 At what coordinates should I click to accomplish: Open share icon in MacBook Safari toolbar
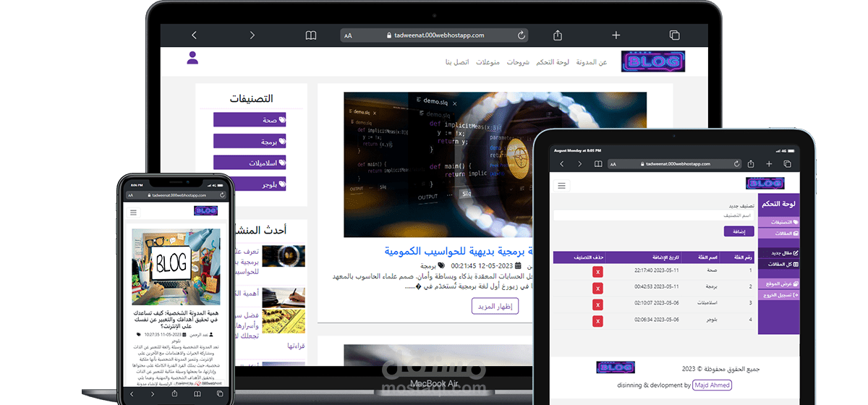[x=558, y=35]
